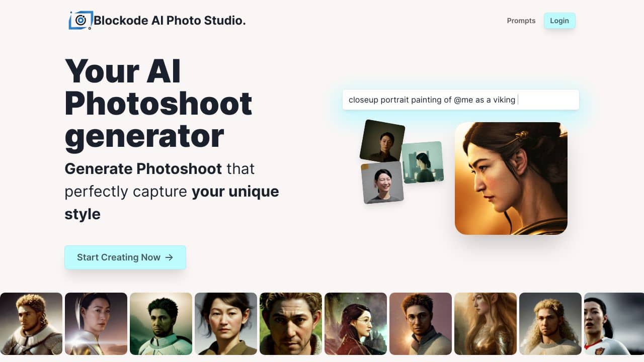Open gallery portrait of woman with glasses

click(356, 324)
